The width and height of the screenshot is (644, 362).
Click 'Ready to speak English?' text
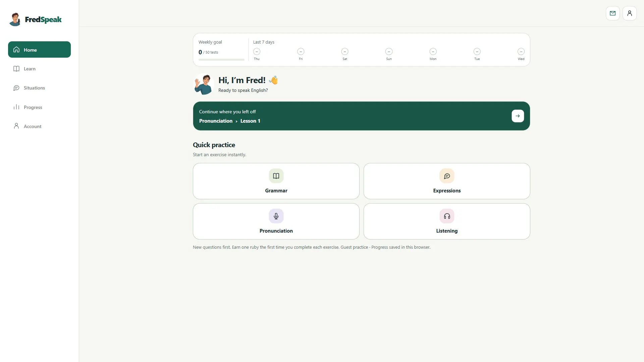coord(243,90)
